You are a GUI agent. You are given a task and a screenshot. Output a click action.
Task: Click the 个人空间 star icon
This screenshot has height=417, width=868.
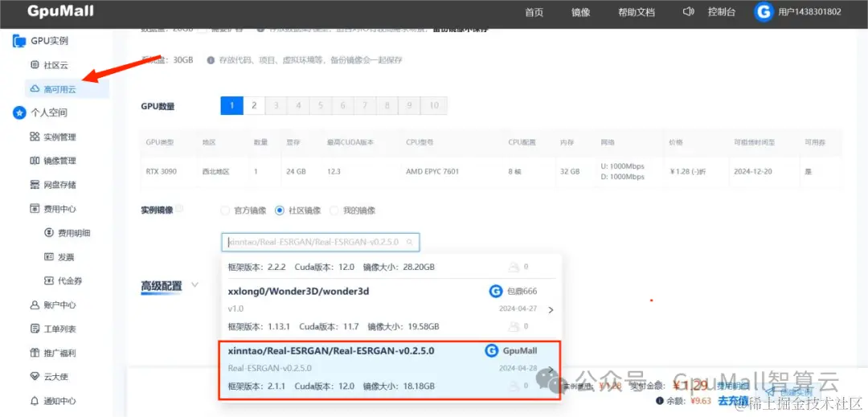coord(18,112)
